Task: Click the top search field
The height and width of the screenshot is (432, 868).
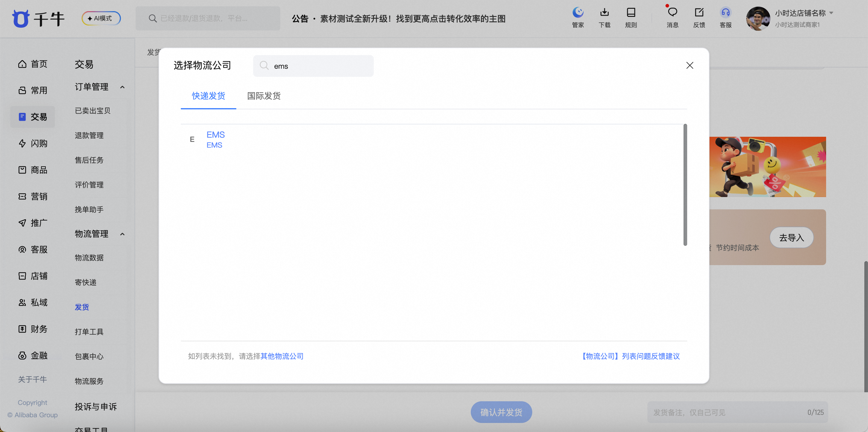Action: pyautogui.click(x=208, y=18)
